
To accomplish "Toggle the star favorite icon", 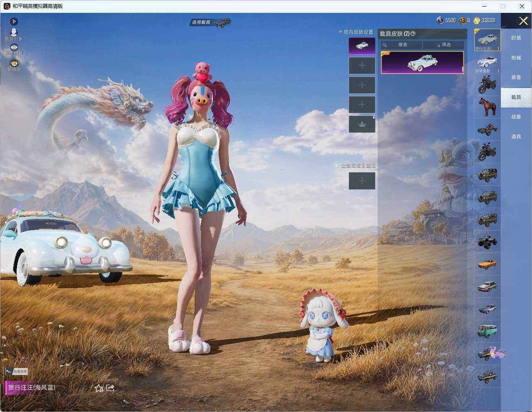I will click(x=98, y=388).
